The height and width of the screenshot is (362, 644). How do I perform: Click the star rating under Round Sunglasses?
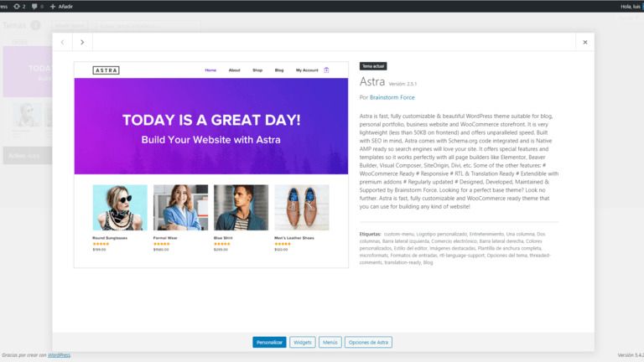click(x=101, y=244)
